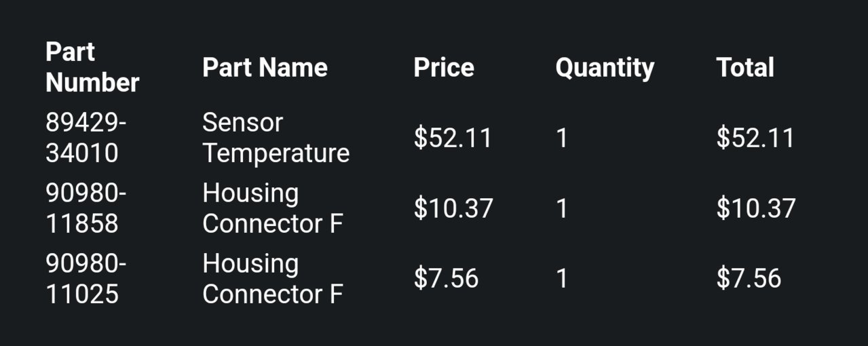
Task: Click the $10.37 total cell
Action: point(755,208)
